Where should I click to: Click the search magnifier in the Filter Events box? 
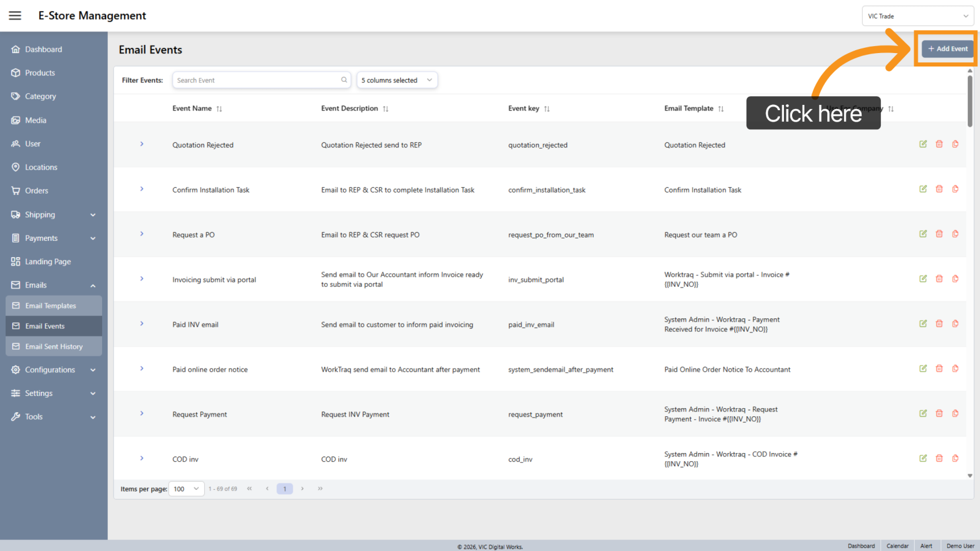(344, 80)
